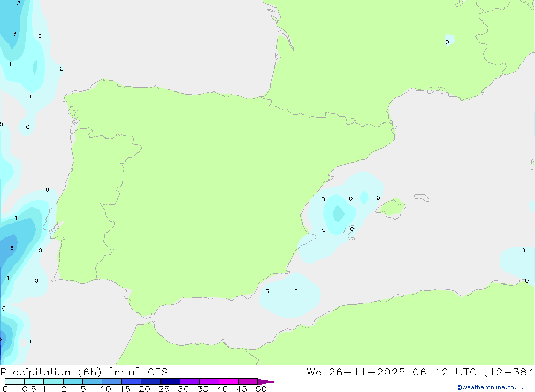Click the legend label '10'

point(106,389)
